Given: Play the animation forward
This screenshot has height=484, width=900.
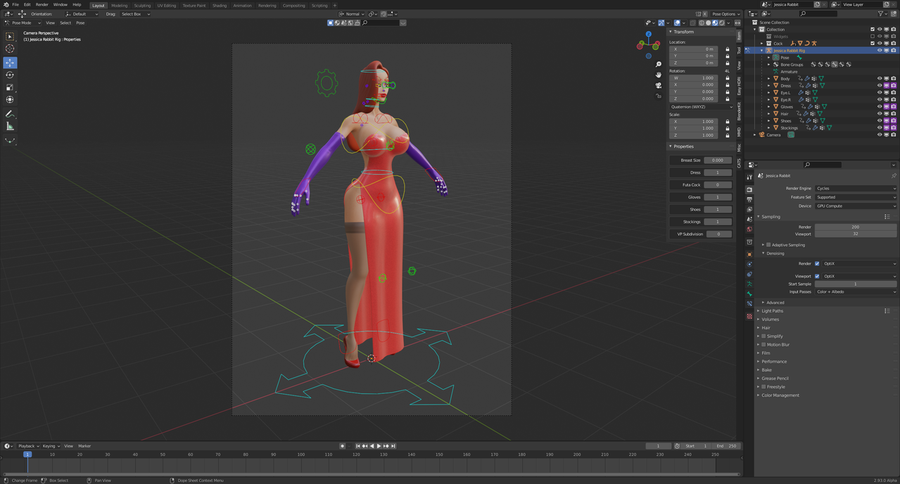Looking at the screenshot, I should (x=379, y=446).
